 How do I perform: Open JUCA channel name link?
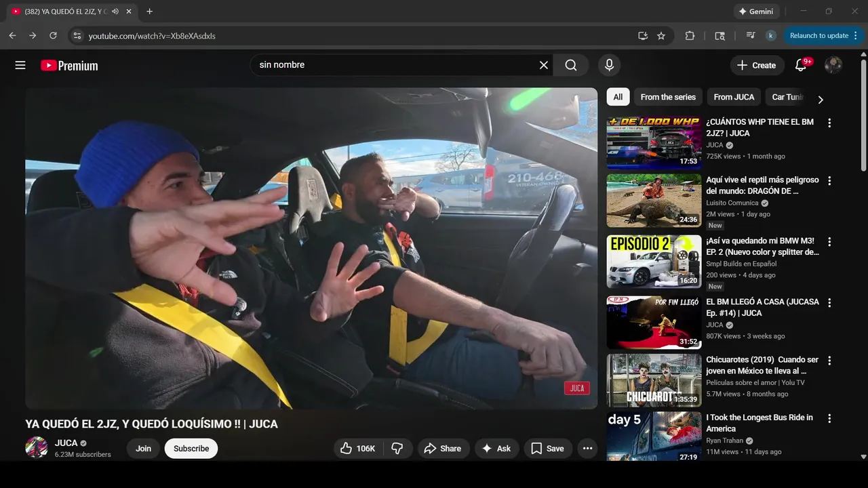(x=66, y=443)
